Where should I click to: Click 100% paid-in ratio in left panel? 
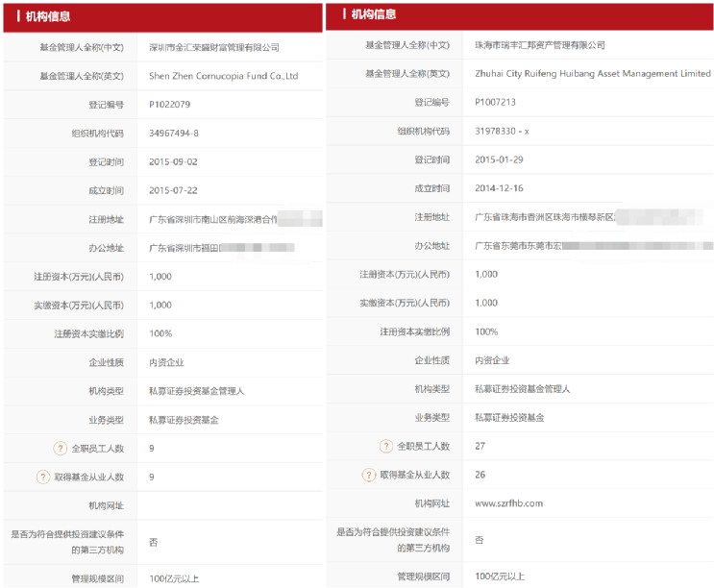click(x=160, y=333)
